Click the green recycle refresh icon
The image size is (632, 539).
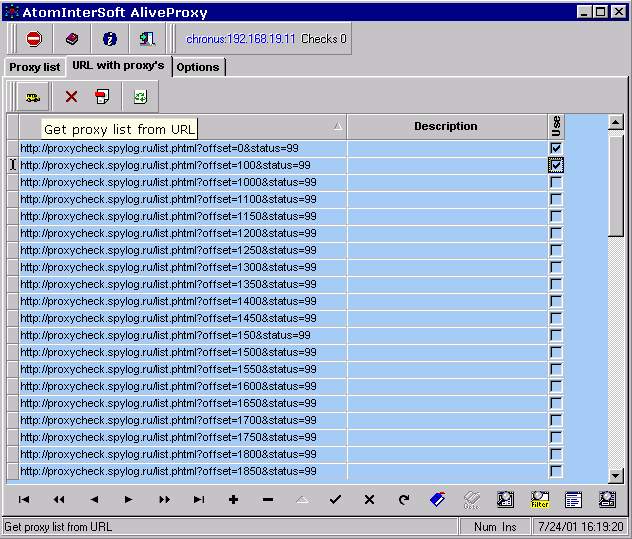140,97
